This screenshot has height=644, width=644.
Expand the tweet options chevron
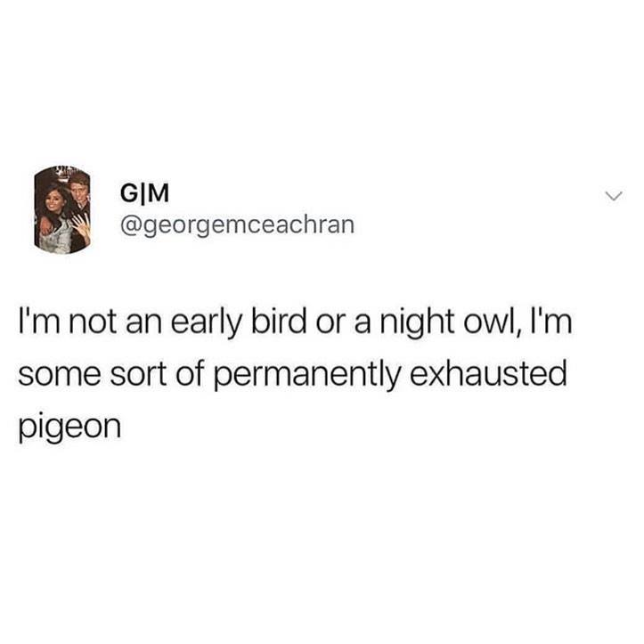[x=615, y=196]
